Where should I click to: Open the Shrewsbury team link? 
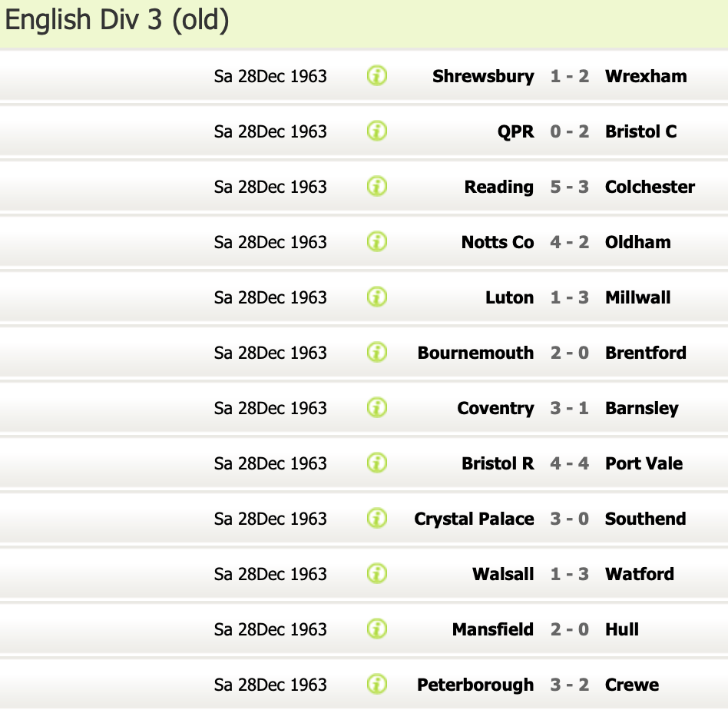[483, 76]
